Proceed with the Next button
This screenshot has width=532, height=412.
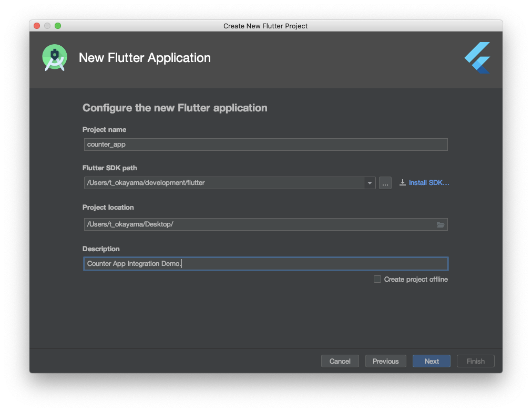coord(432,361)
